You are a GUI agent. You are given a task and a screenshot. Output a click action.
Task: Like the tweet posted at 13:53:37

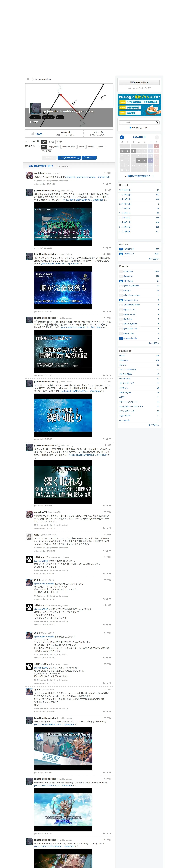point(110,248)
